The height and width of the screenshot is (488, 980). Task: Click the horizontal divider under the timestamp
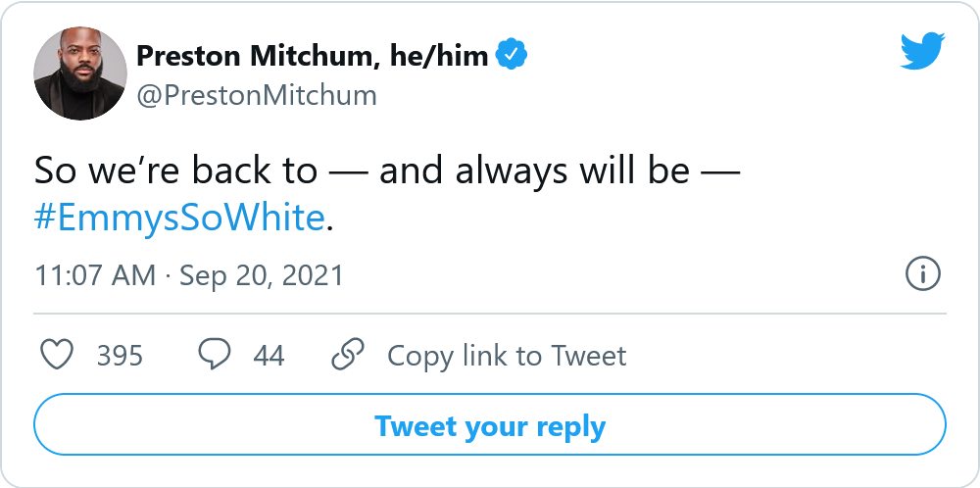(x=490, y=314)
